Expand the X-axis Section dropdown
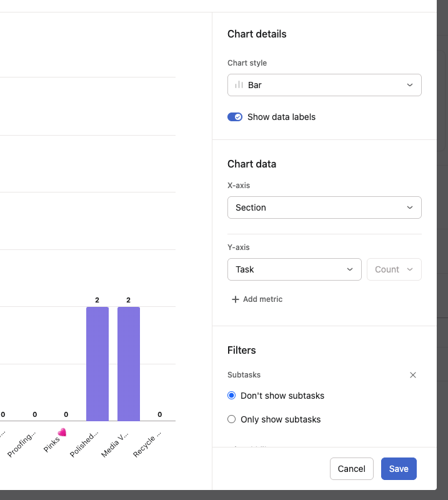 pyautogui.click(x=324, y=207)
